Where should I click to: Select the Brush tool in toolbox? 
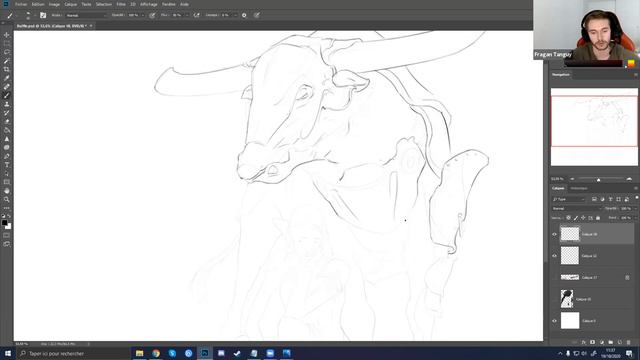pyautogui.click(x=7, y=96)
